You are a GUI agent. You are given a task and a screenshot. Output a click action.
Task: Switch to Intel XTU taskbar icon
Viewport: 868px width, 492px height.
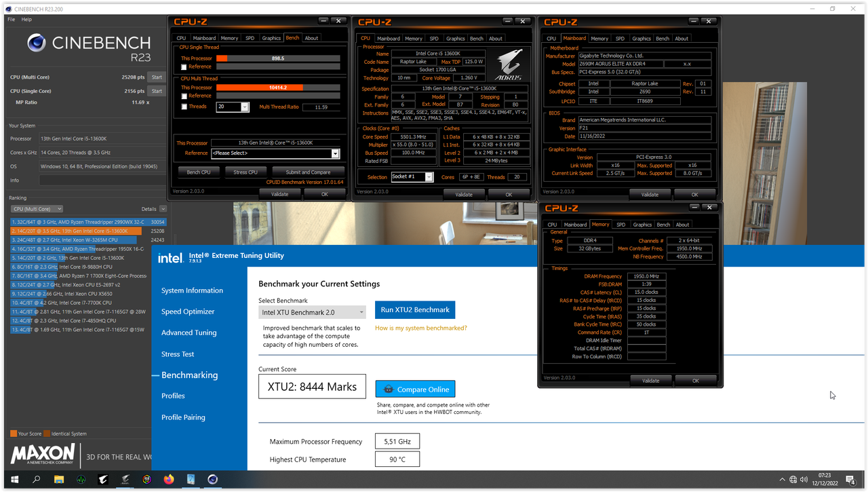[x=191, y=479]
